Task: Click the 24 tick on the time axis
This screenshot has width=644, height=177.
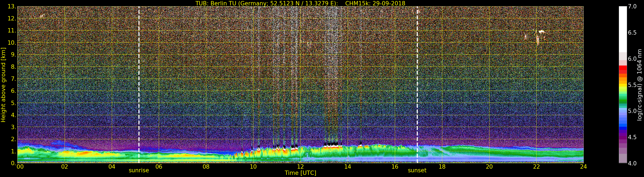Action: [x=583, y=167]
